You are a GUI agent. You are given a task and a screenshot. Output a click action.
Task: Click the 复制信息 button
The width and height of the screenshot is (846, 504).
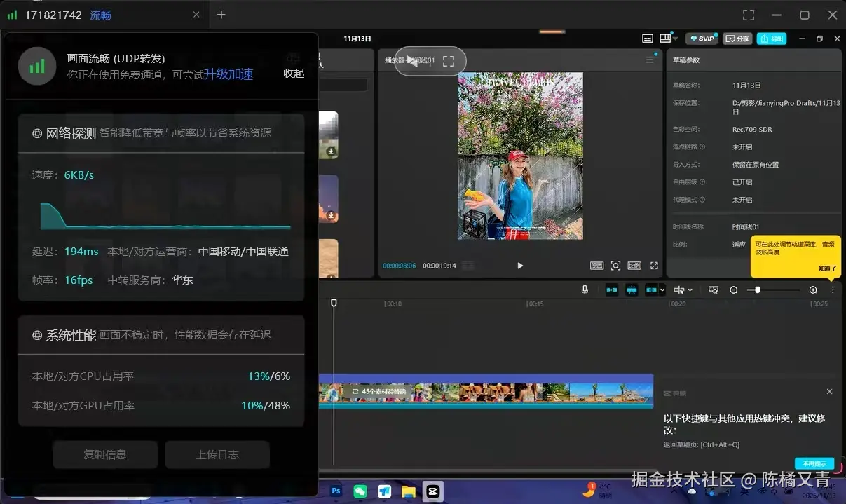pyautogui.click(x=105, y=454)
